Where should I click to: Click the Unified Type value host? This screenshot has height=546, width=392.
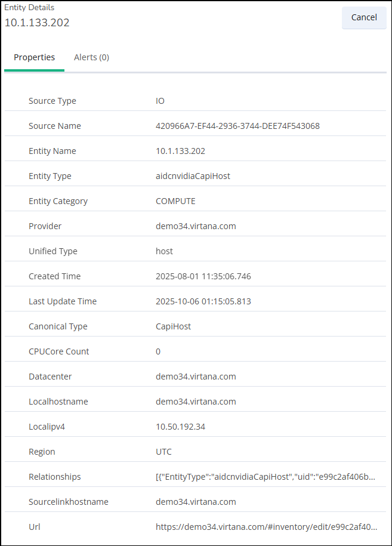tap(164, 251)
